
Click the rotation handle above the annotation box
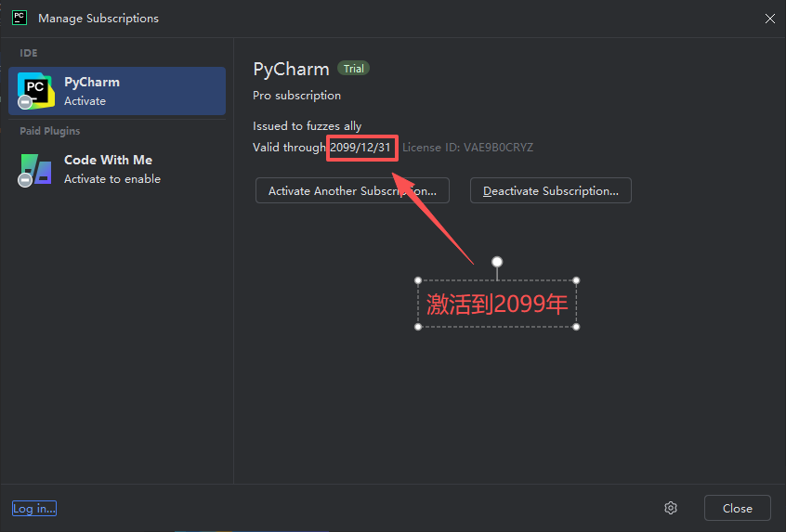pyautogui.click(x=497, y=262)
